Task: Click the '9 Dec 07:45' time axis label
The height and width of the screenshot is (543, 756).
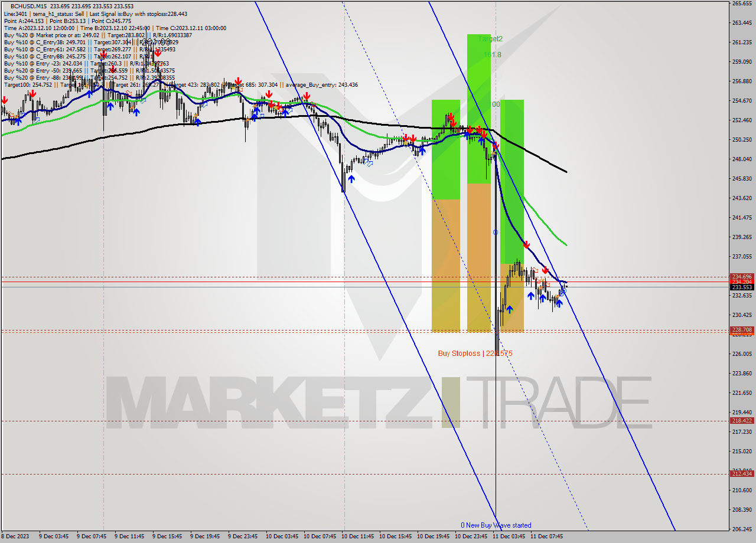Action: point(92,537)
